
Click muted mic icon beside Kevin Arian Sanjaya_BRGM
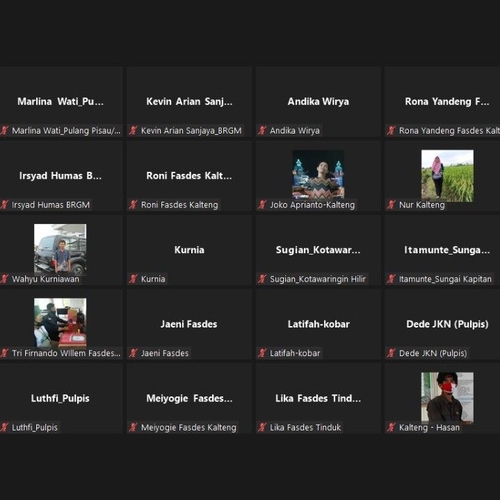pyautogui.click(x=133, y=130)
